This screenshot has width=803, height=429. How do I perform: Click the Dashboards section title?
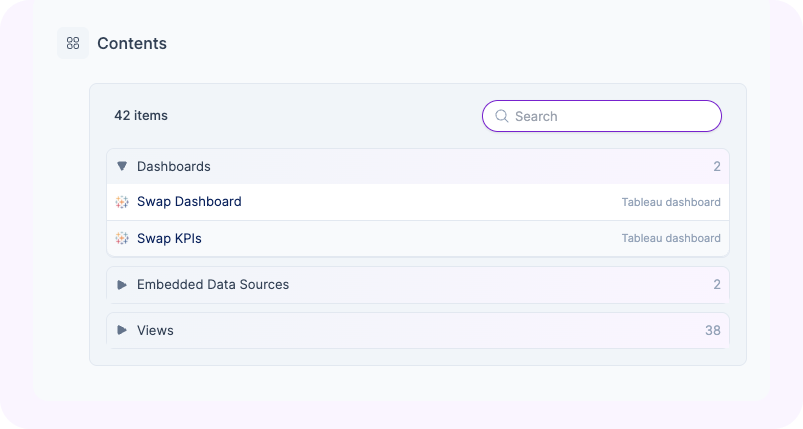coord(173,166)
